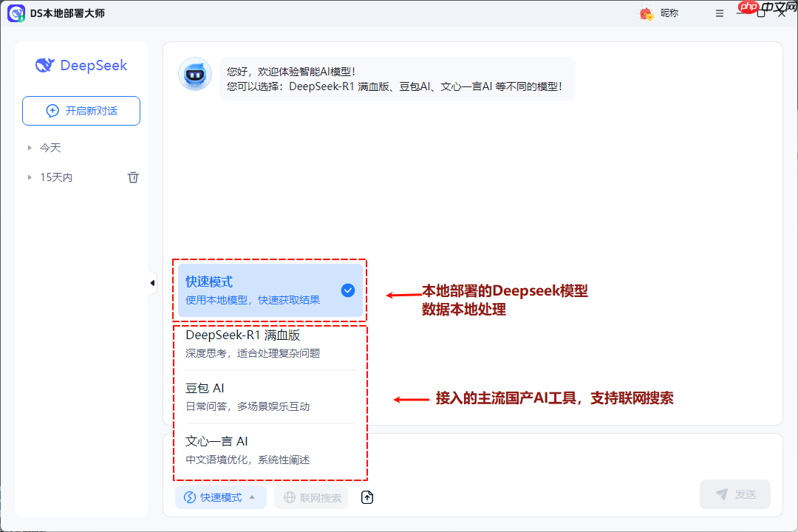Image resolution: width=798 pixels, height=532 pixels.
Task: Click the assistant robot avatar in the chat
Action: [x=194, y=74]
